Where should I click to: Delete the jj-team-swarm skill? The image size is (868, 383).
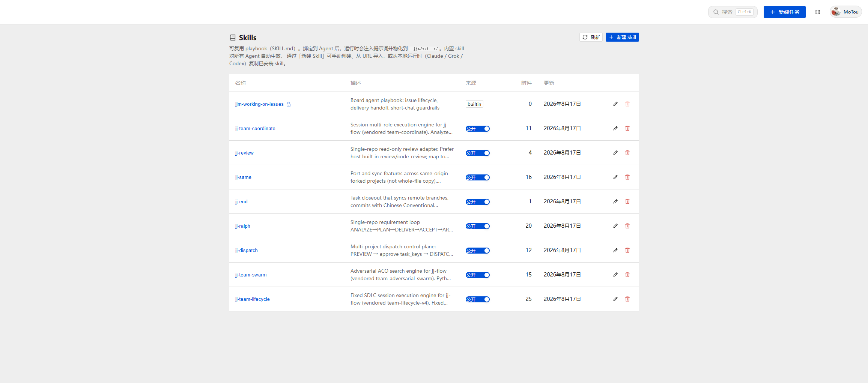[x=627, y=275]
